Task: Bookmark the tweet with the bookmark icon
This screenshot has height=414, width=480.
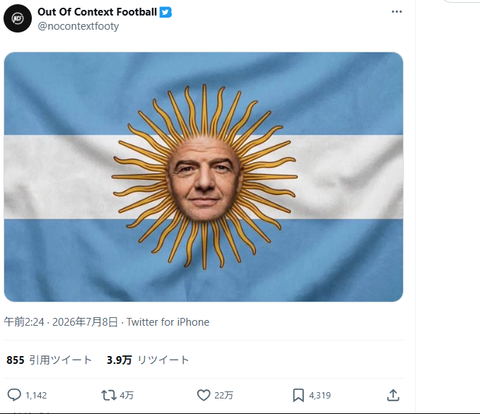Action: [298, 395]
